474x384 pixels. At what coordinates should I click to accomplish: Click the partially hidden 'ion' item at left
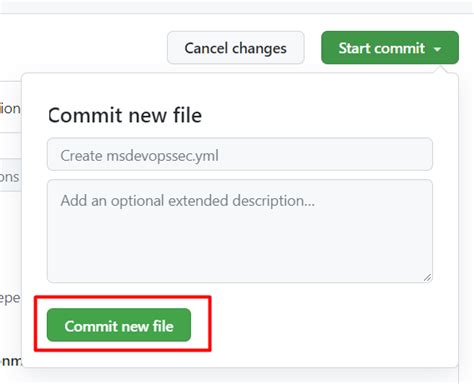[10, 109]
